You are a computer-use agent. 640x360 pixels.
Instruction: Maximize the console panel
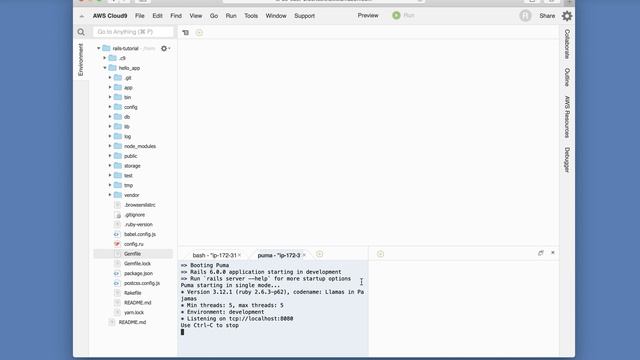click(540, 253)
